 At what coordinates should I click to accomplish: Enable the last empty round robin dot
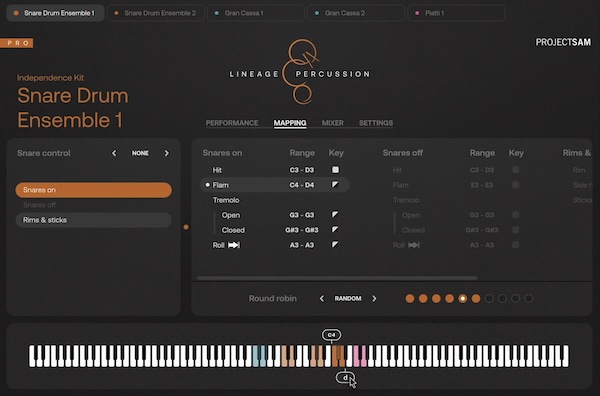pos(529,298)
